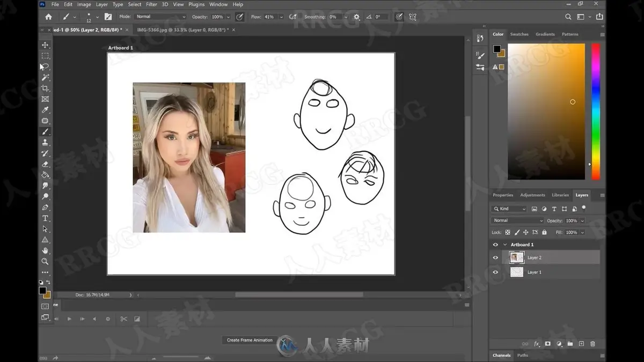Open the Paths tab

pyautogui.click(x=523, y=355)
